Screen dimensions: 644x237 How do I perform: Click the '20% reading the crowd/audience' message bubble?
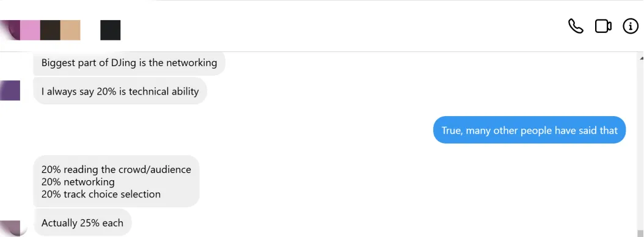[x=116, y=181]
